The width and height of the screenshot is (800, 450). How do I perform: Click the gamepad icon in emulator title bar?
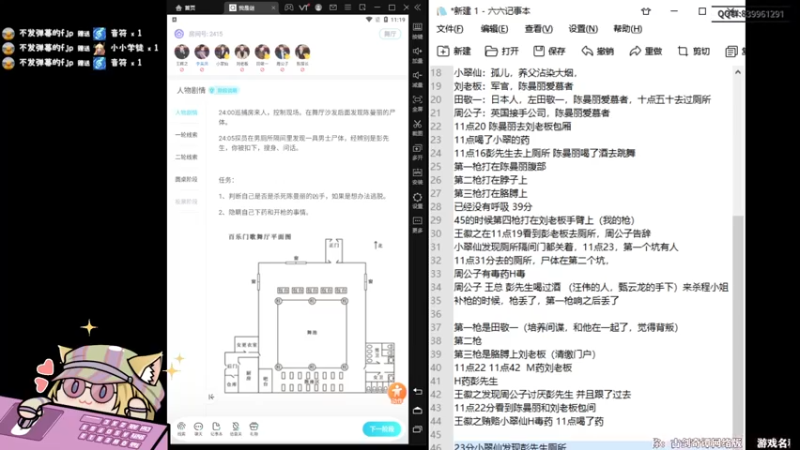point(289,8)
